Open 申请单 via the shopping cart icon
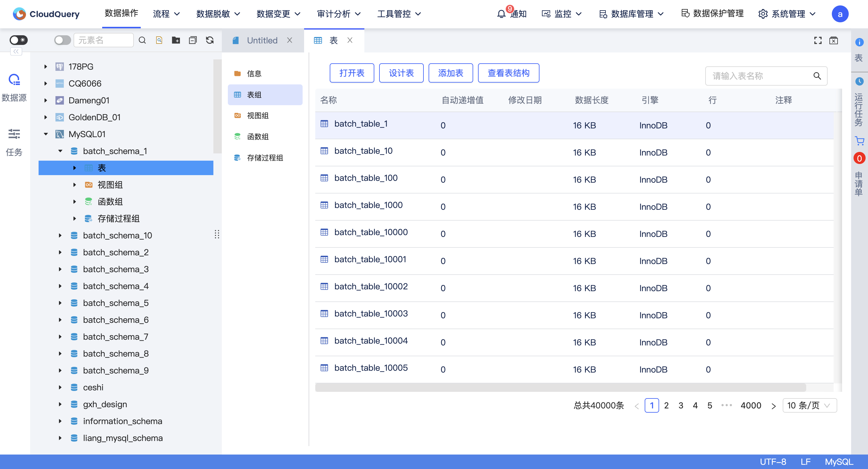 tap(860, 141)
